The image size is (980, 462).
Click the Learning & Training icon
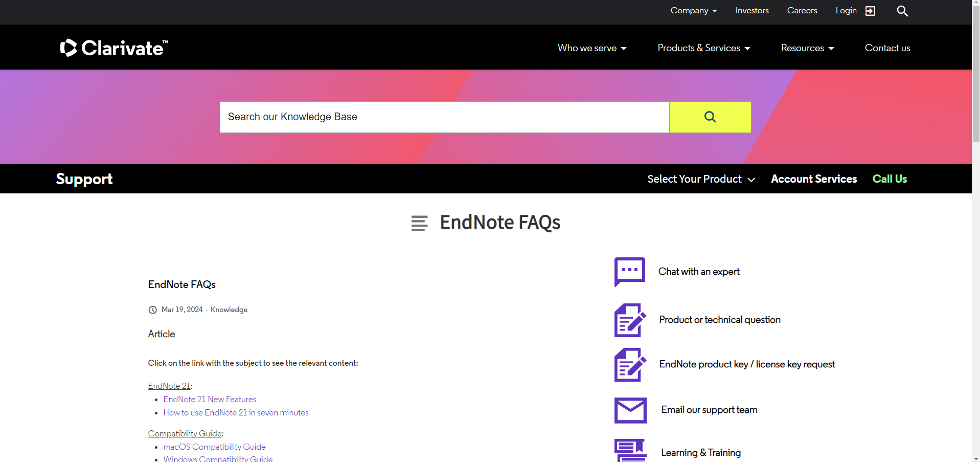point(630,451)
